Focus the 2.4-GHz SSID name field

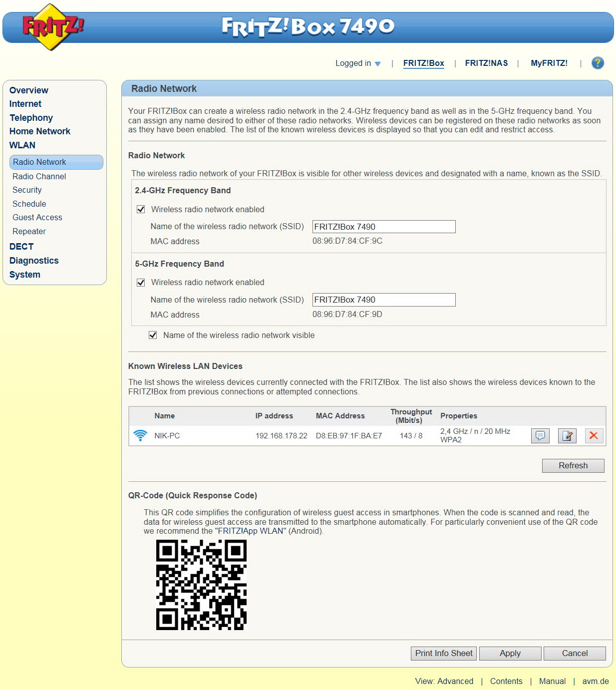coord(384,227)
